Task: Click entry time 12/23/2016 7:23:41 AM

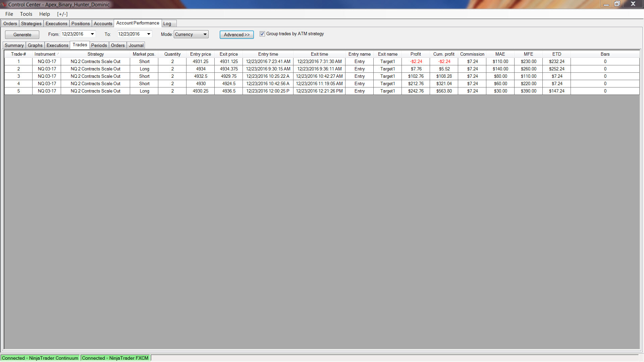Action: pos(268,61)
